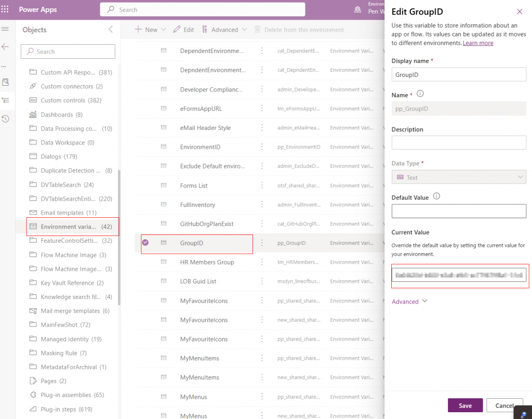Open the Advanced menu in command bar
This screenshot has height=419, width=532.
tap(224, 30)
